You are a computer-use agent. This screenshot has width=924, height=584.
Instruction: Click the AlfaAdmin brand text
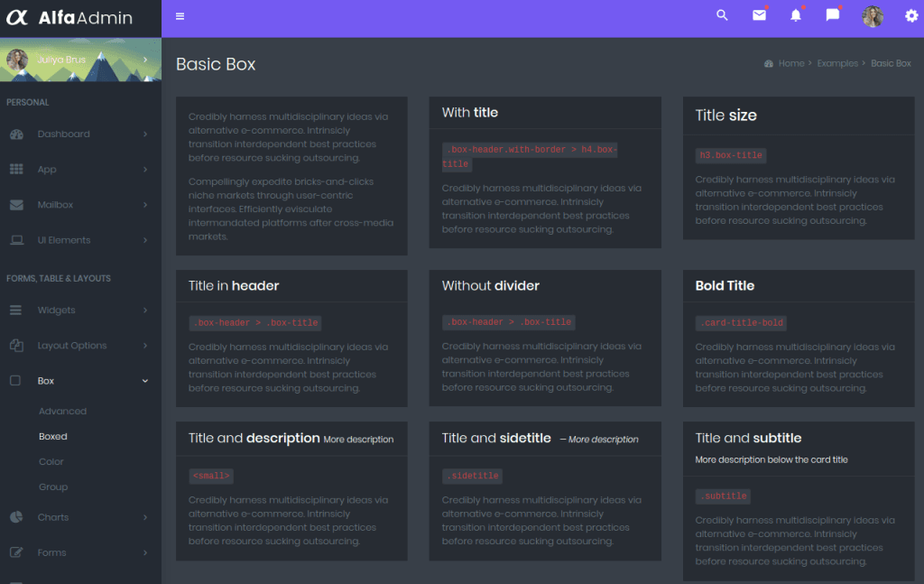coord(86,18)
